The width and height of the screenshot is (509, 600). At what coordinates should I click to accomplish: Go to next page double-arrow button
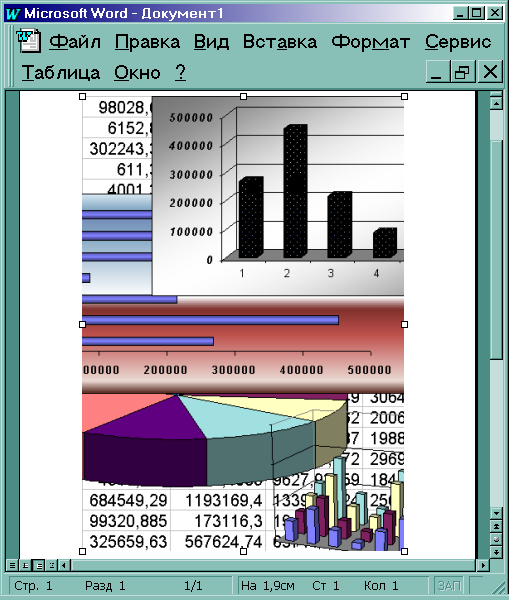click(496, 552)
